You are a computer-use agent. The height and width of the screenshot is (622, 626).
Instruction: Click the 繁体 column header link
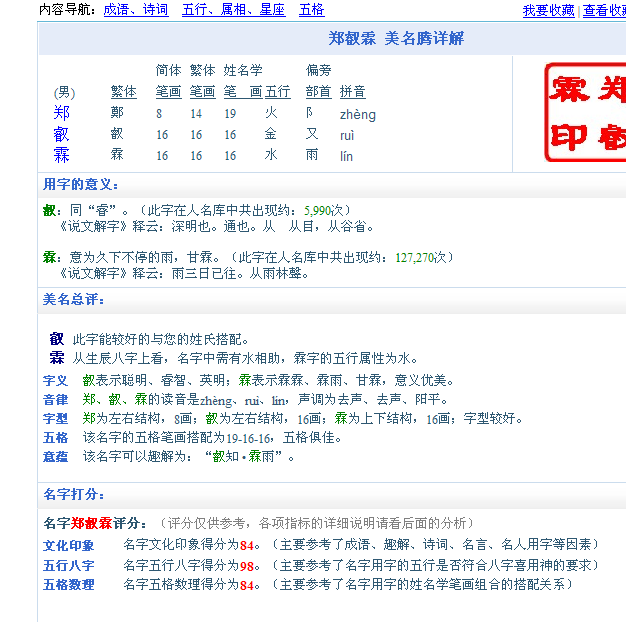[x=124, y=92]
